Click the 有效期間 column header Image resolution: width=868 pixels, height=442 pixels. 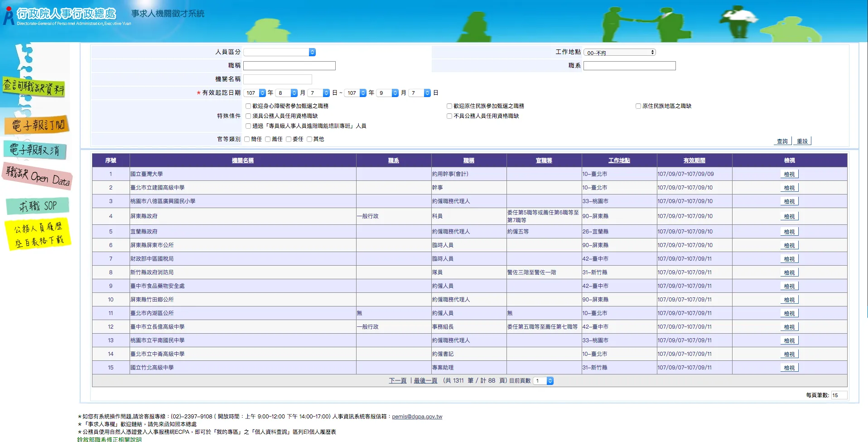(x=694, y=160)
